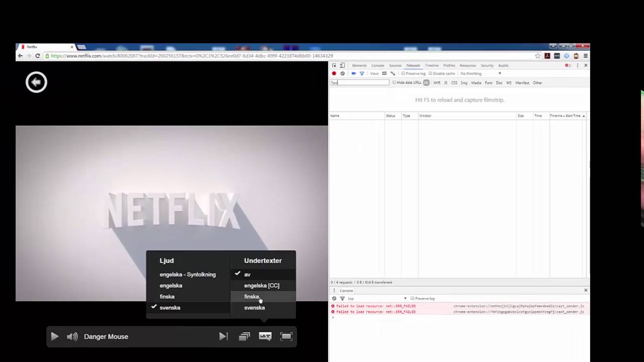Click the inspect element picker icon
Image resolution: width=644 pixels, height=362 pixels.
pos(334,65)
